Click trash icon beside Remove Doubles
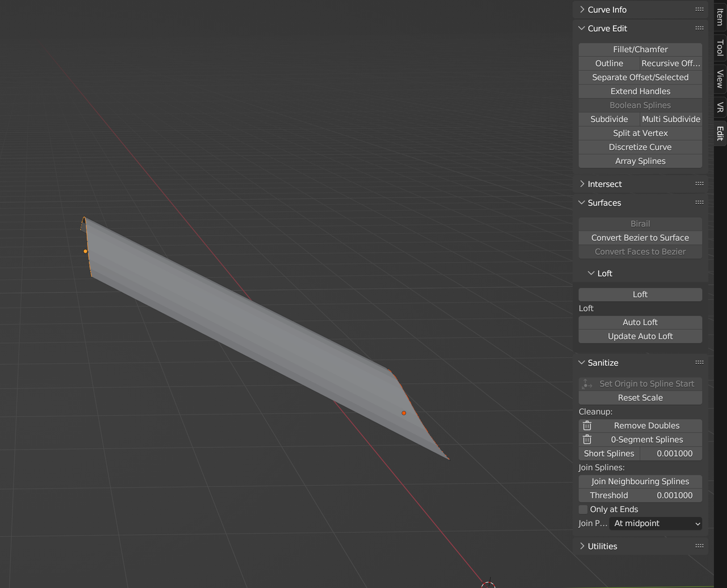 point(587,426)
